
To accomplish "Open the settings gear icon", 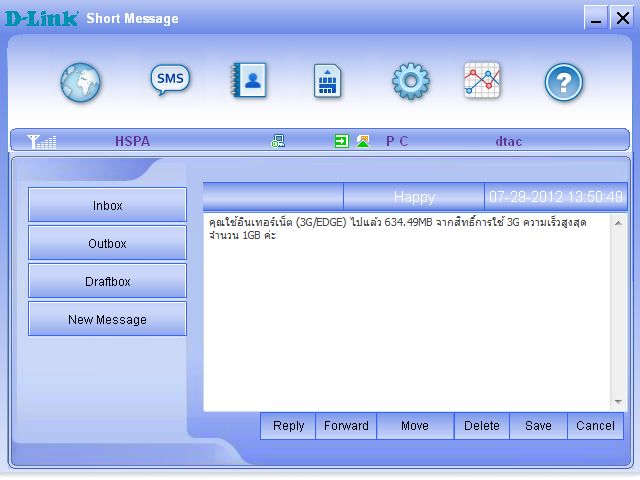I will (x=410, y=81).
